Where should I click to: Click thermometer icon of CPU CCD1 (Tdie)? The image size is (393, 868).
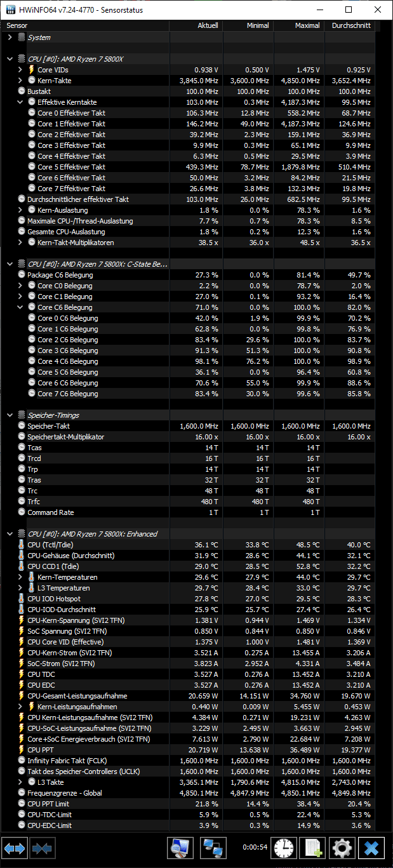click(x=22, y=566)
